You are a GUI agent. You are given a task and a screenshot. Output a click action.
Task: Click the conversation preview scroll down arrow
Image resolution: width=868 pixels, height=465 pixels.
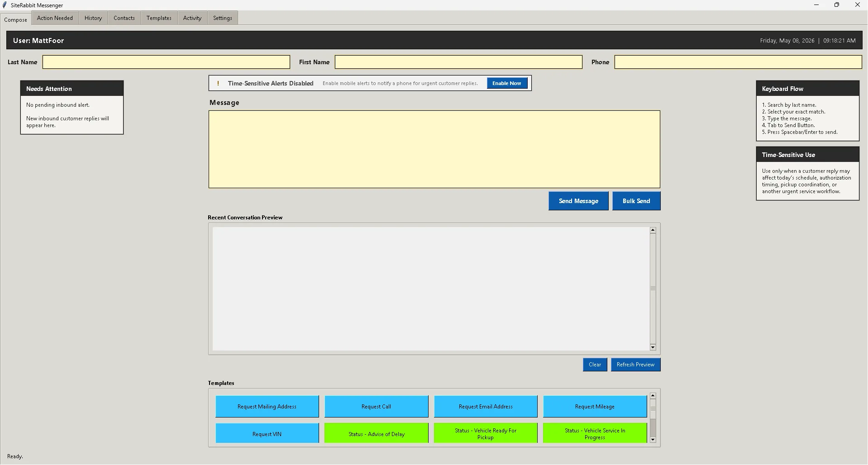653,347
